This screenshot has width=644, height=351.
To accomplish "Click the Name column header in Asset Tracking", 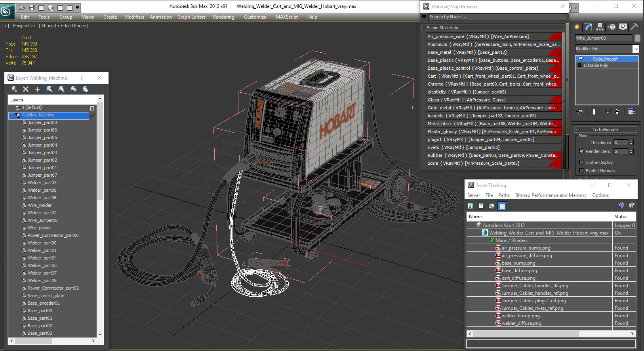I will pyautogui.click(x=539, y=217).
